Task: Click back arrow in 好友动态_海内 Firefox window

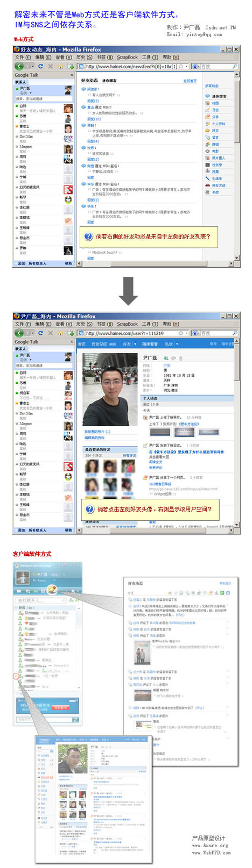Action: pyautogui.click(x=20, y=67)
